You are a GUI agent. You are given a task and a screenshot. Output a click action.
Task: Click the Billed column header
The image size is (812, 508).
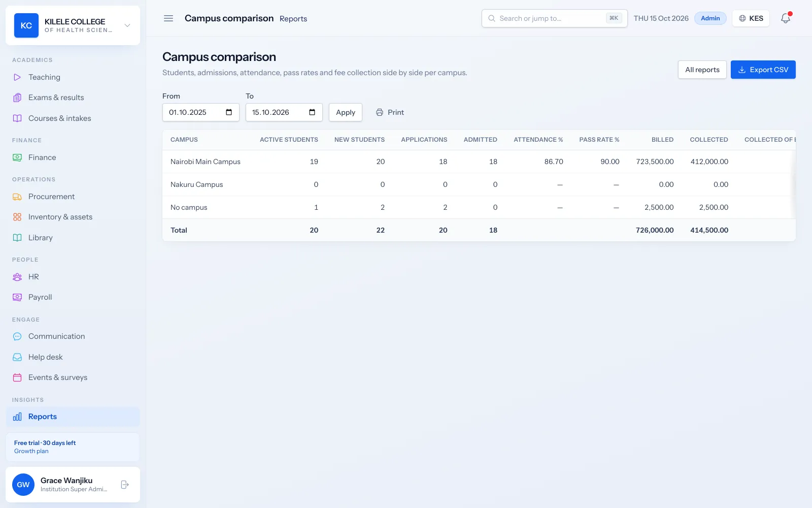tap(662, 140)
